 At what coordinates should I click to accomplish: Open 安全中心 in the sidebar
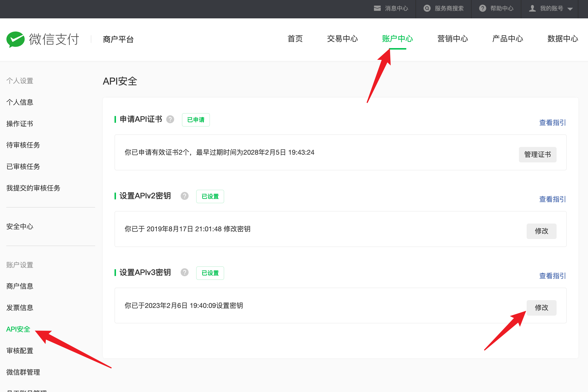tap(20, 226)
